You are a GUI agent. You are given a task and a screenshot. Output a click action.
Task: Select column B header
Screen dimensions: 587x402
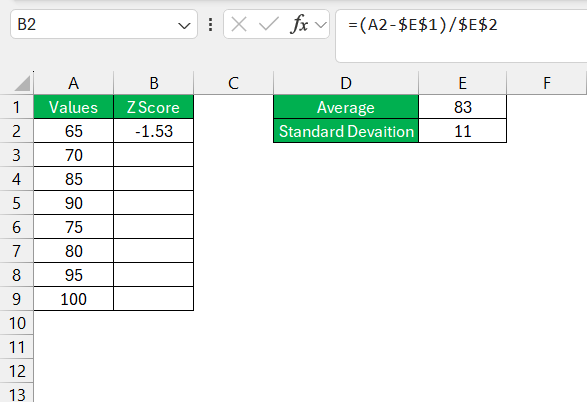pyautogui.click(x=153, y=83)
